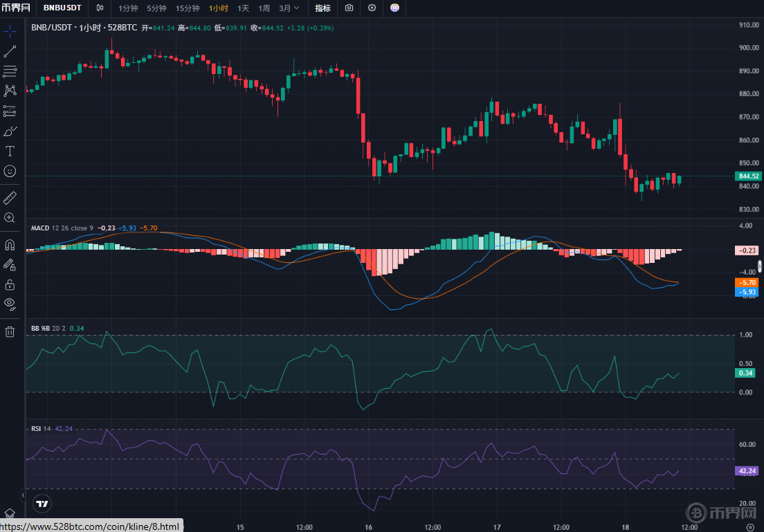Select the text annotation tool
This screenshot has width=764, height=532.
pos(10,151)
